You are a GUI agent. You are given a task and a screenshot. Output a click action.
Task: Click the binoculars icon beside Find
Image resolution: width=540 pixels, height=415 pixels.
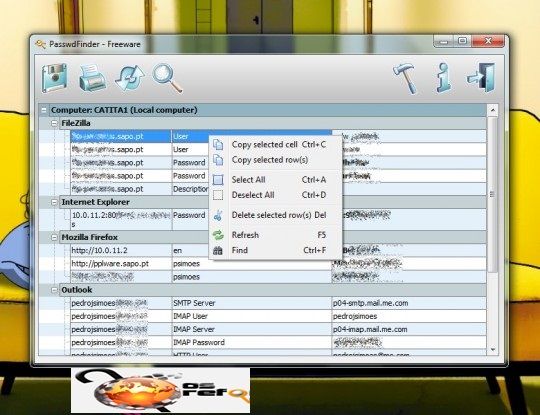point(218,250)
